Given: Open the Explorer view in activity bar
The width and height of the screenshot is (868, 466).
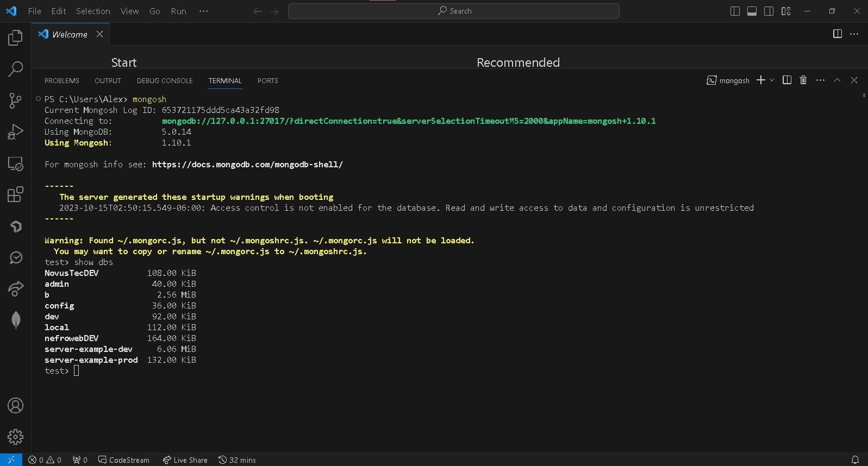Looking at the screenshot, I should pos(15,37).
